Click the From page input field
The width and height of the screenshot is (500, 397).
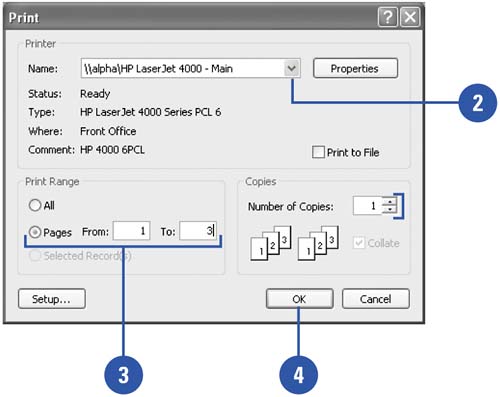pos(131,231)
